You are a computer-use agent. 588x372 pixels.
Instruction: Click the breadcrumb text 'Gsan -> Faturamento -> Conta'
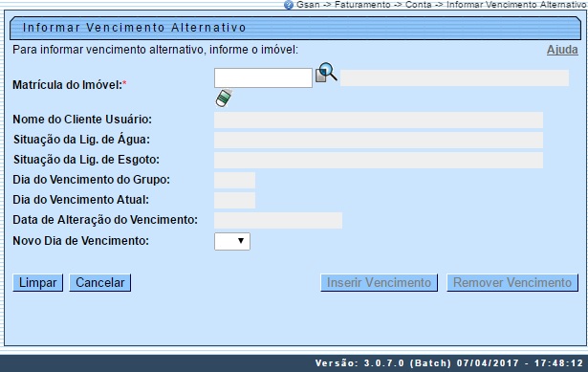pyautogui.click(x=363, y=5)
